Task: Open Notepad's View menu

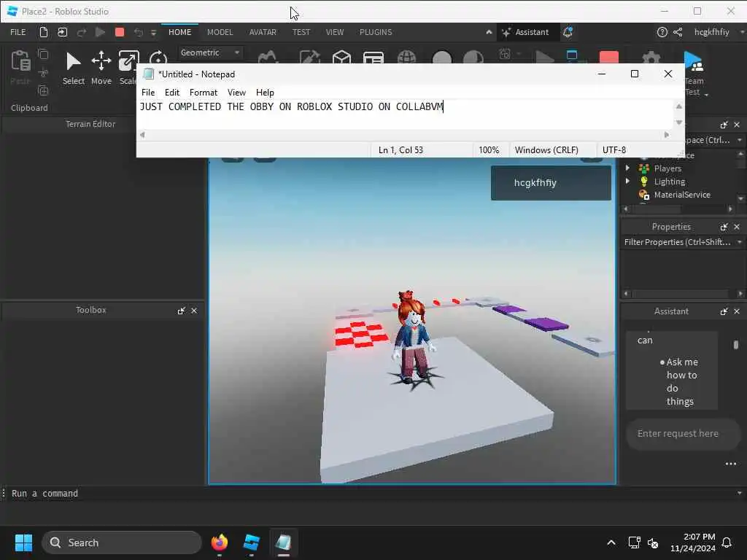Action: [236, 93]
